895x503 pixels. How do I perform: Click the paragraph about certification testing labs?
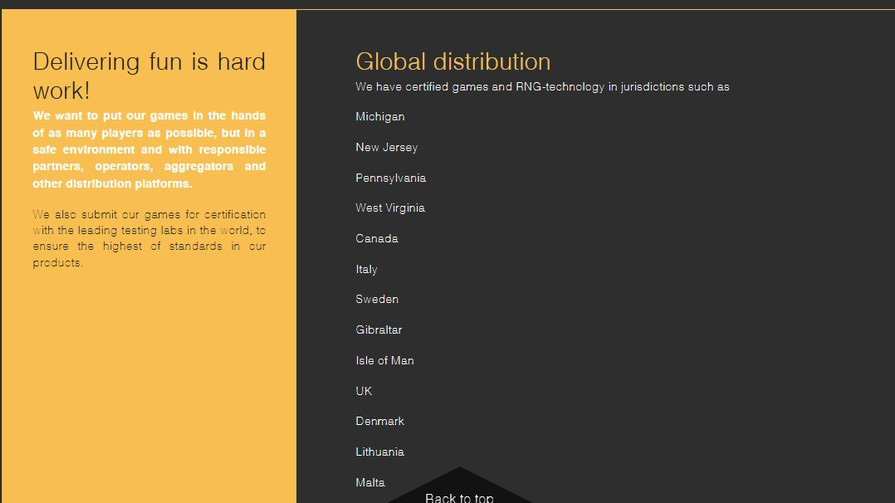149,238
